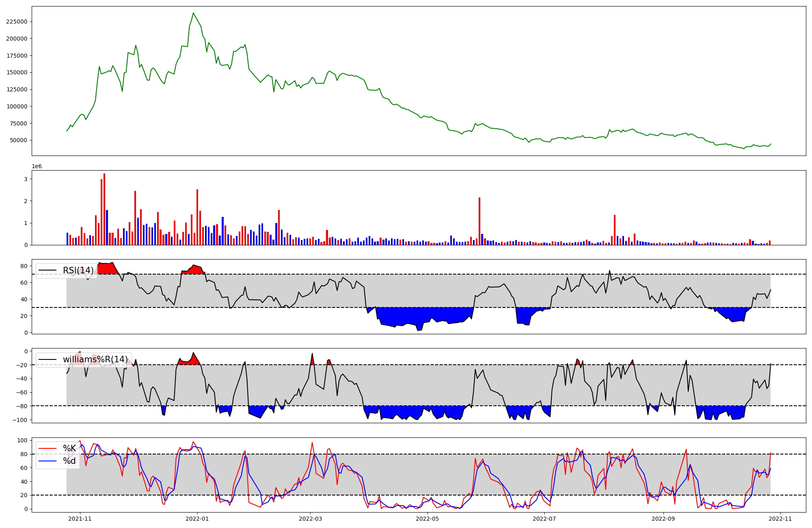Click the 1e6 volume scale label
This screenshot has width=812, height=528.
[37, 167]
